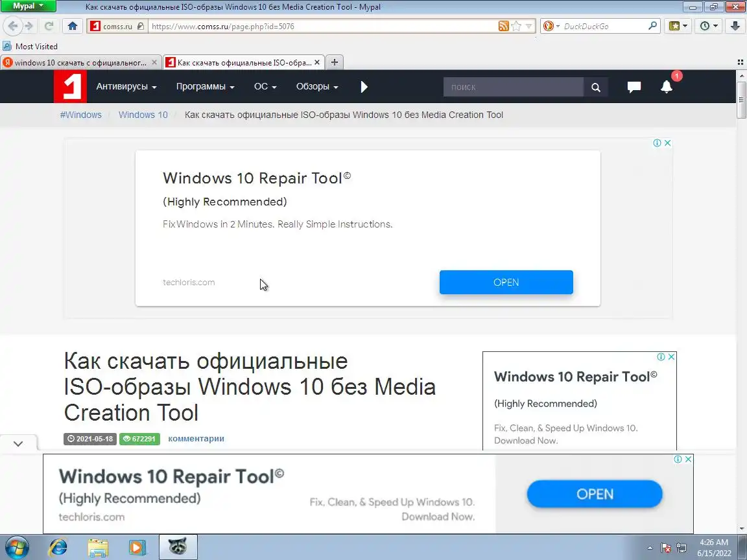Close the bottom banner ad

pyautogui.click(x=689, y=459)
